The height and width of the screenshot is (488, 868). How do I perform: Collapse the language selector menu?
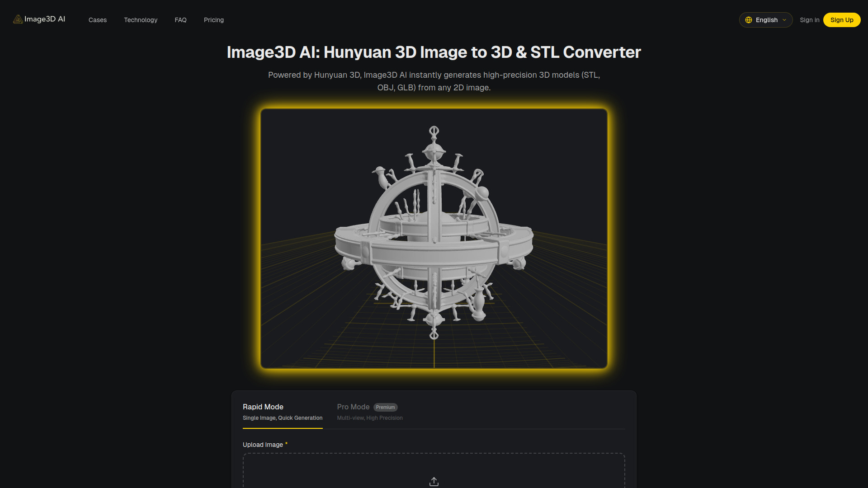(x=765, y=20)
